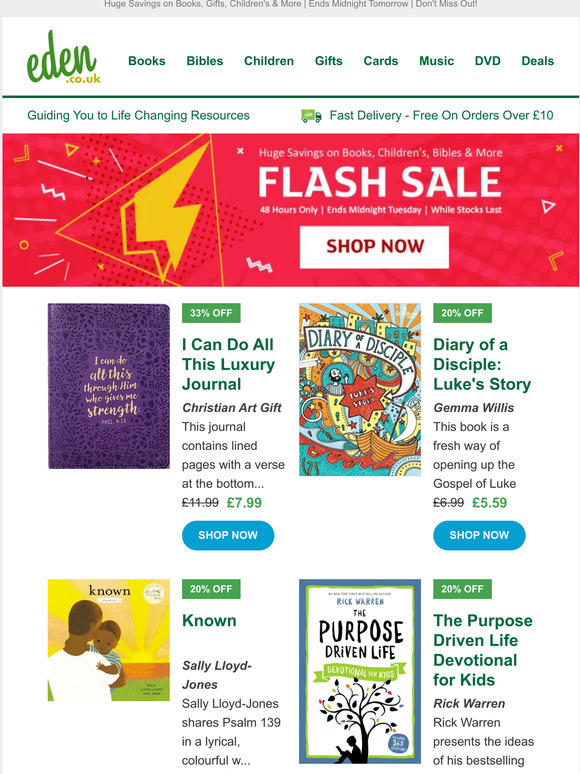580x774 pixels.
Task: Open the Books menu item
Action: pyautogui.click(x=147, y=61)
